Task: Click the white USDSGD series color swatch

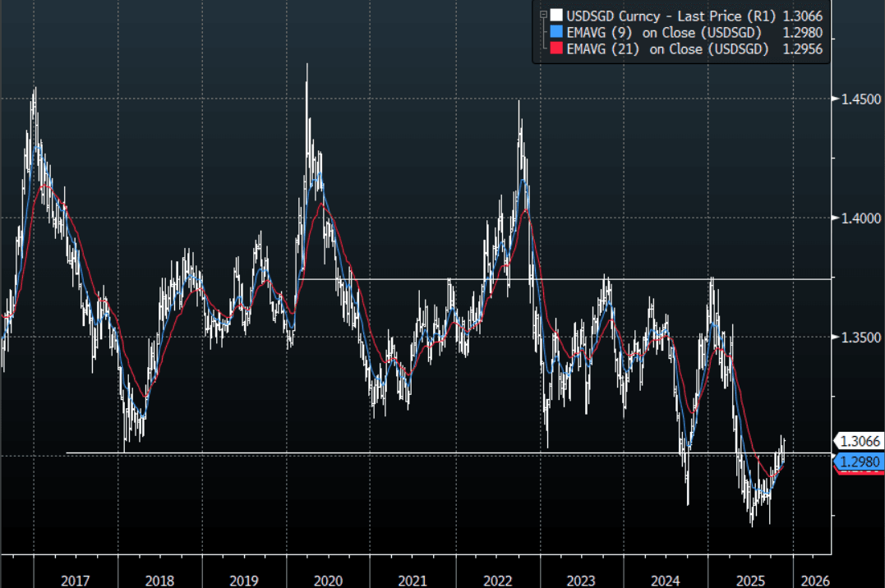Action: pyautogui.click(x=557, y=15)
